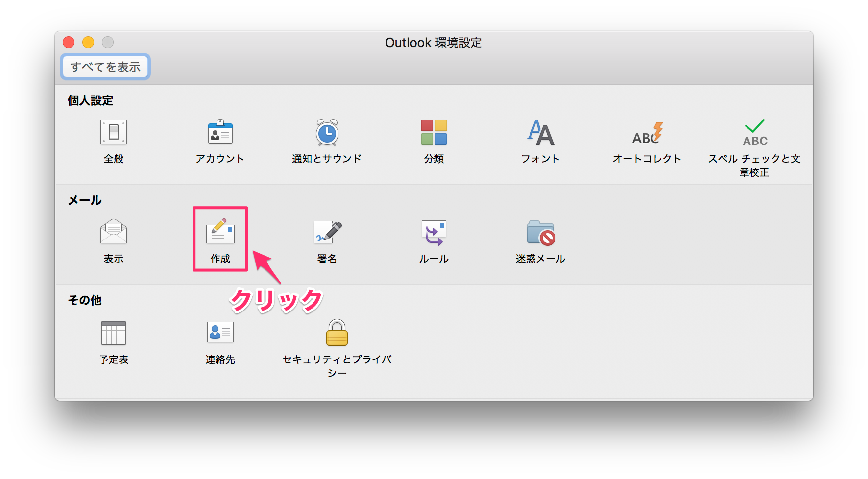This screenshot has height=479, width=868.
Task: Open the 迷惑メール junk folder icon
Action: [x=541, y=233]
